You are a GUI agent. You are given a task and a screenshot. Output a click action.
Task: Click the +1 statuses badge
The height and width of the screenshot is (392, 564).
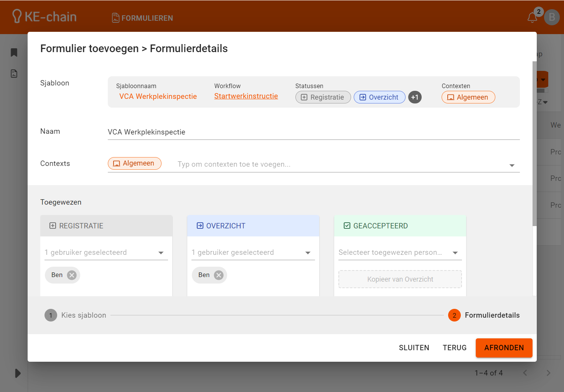414,97
